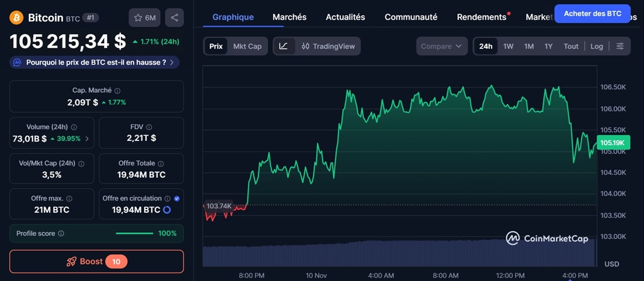The width and height of the screenshot is (644, 281).
Task: Click info icon beside Profile score
Action: pos(61,234)
